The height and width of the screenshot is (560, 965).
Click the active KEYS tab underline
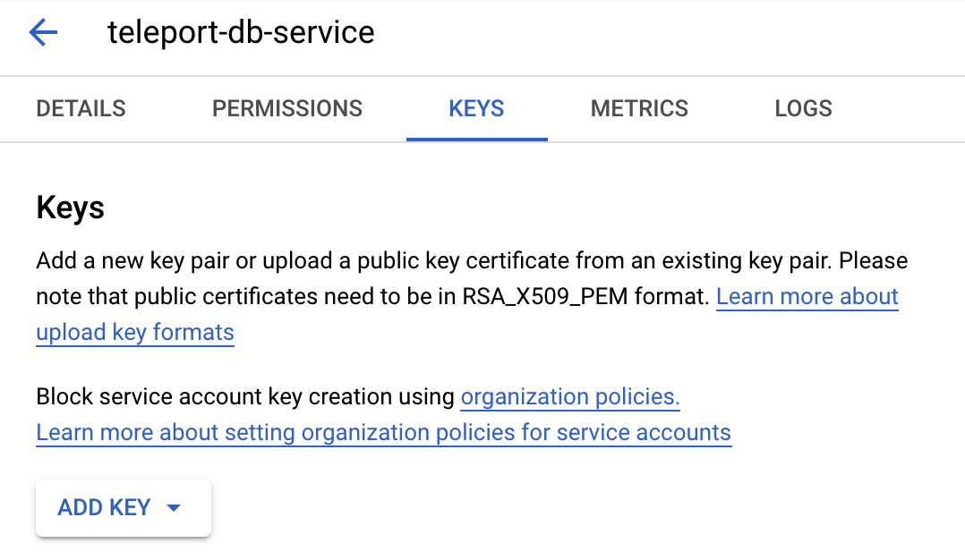click(x=476, y=138)
